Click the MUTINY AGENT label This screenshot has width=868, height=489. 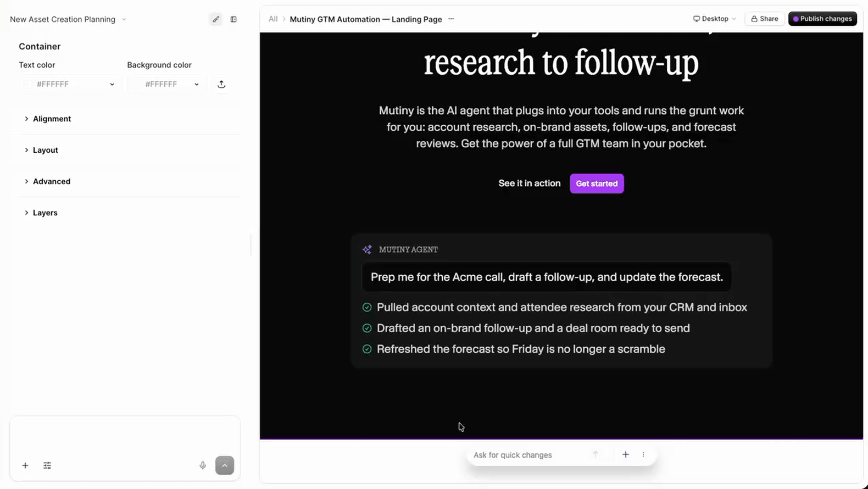pos(408,249)
